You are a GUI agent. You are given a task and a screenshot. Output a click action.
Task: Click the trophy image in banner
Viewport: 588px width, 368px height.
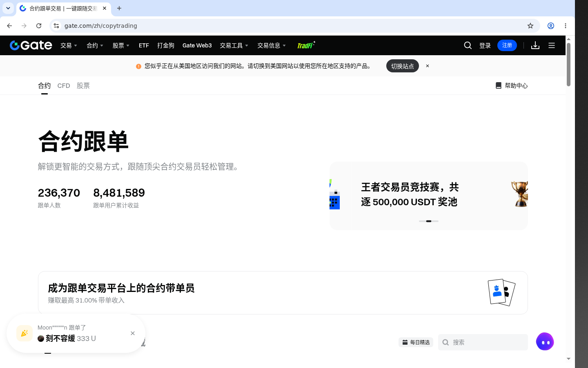[519, 194]
